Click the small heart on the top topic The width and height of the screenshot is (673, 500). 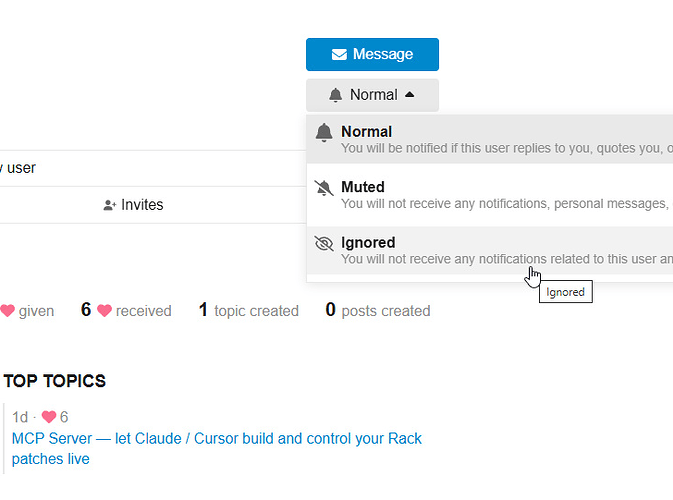pos(48,417)
